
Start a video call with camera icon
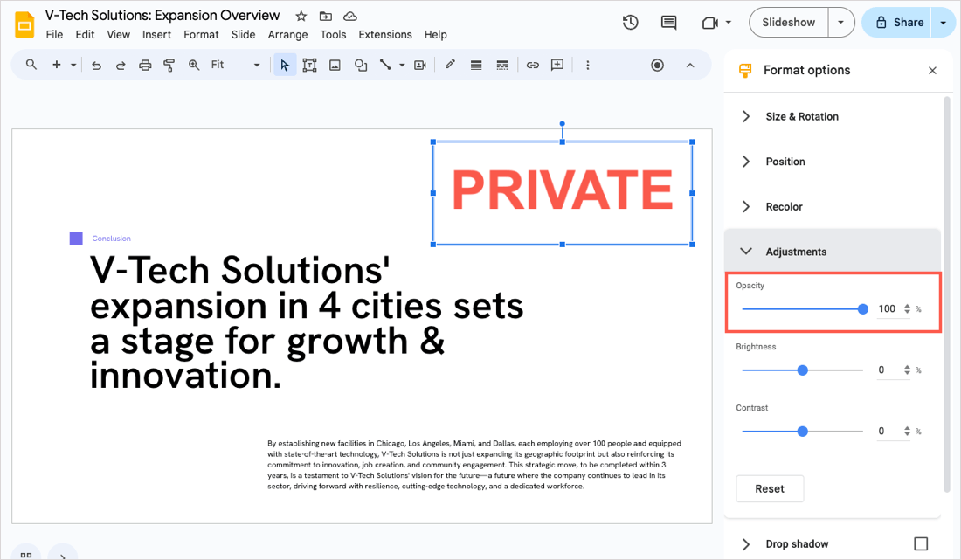(709, 23)
